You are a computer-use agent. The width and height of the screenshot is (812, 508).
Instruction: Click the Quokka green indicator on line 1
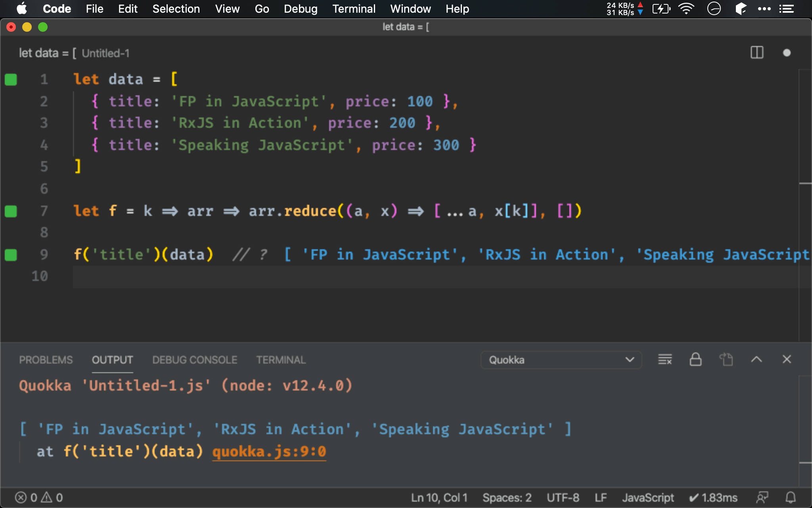pos(11,79)
